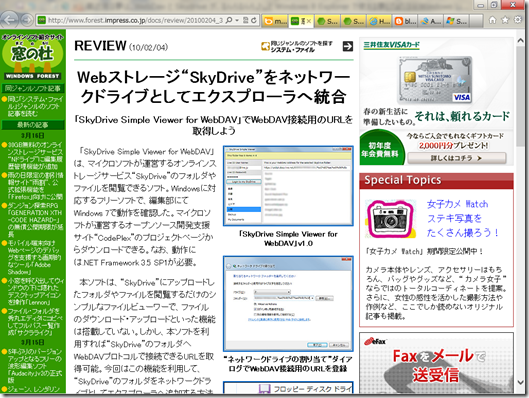Click the page scrollbar down arrow

pyautogui.click(x=521, y=382)
